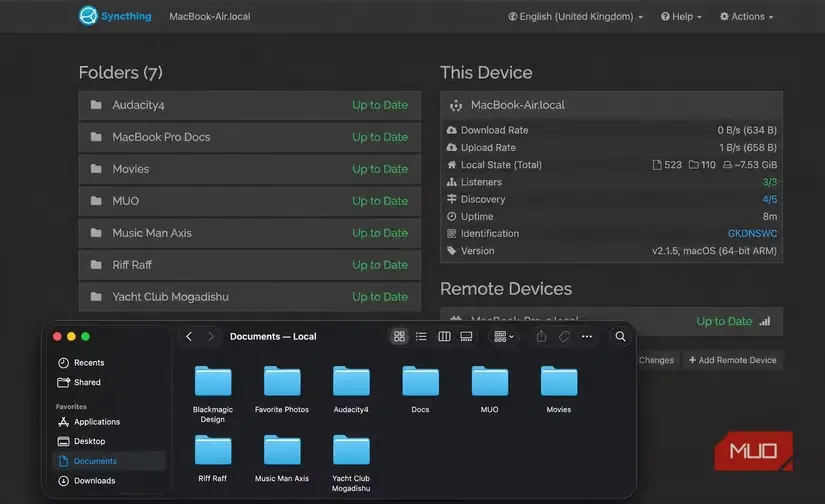825x504 pixels.
Task: Click the Add Remote Device button
Action: [x=732, y=360]
